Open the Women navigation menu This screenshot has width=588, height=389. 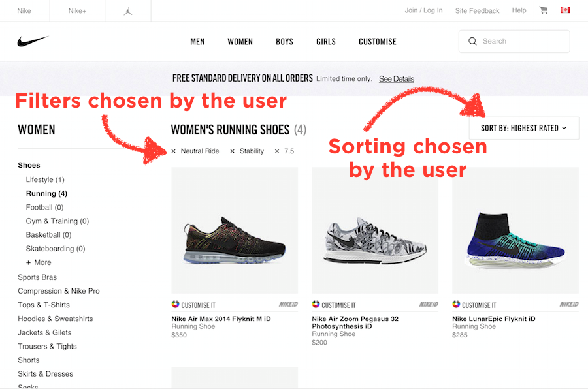coord(240,42)
